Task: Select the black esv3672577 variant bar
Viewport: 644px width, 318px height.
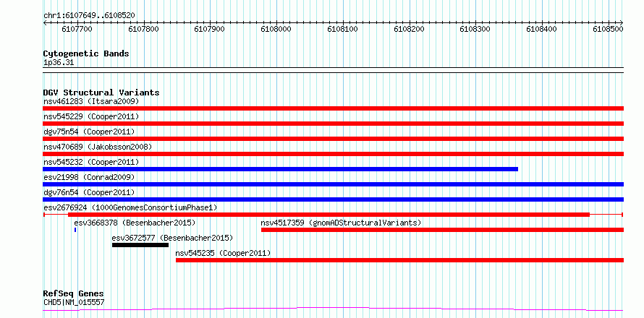Action: click(140, 245)
